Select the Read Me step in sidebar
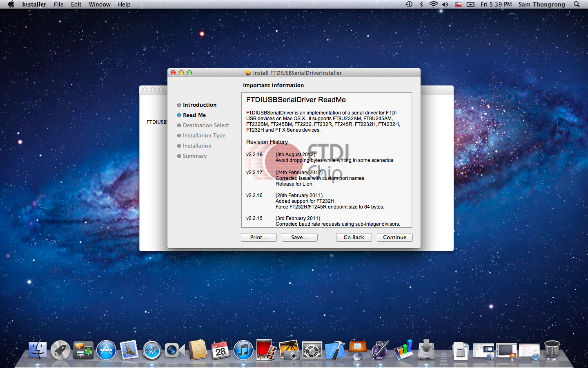Viewport: 588px width, 368px height. [192, 115]
